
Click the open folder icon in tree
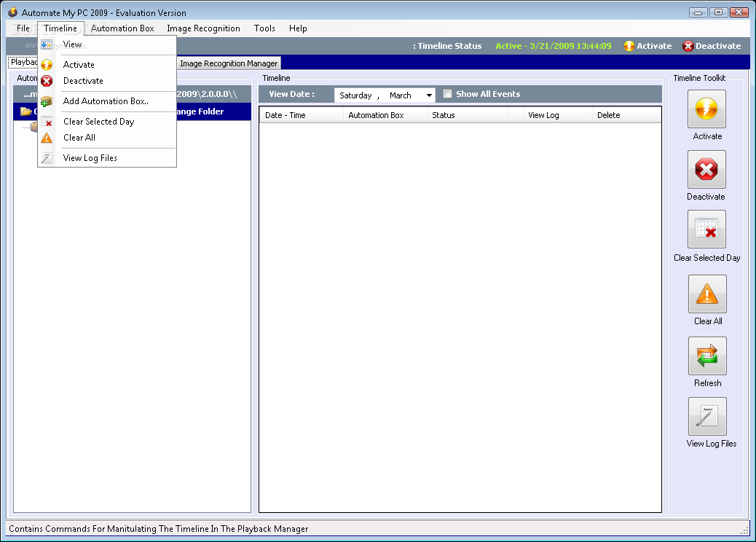click(25, 111)
